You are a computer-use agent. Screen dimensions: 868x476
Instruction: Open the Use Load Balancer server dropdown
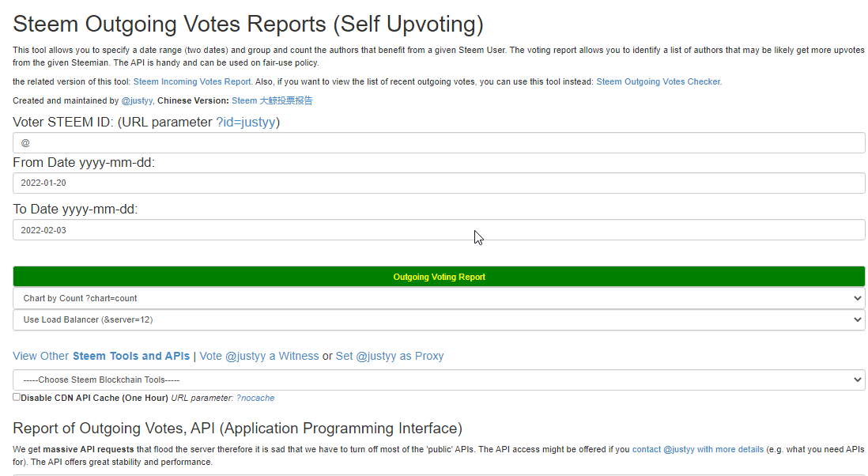pos(439,320)
